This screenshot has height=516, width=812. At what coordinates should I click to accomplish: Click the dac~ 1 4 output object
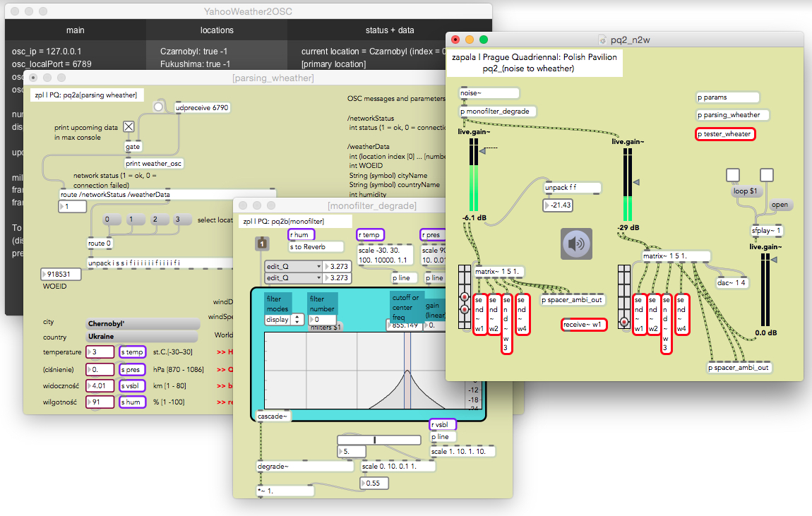tap(733, 282)
